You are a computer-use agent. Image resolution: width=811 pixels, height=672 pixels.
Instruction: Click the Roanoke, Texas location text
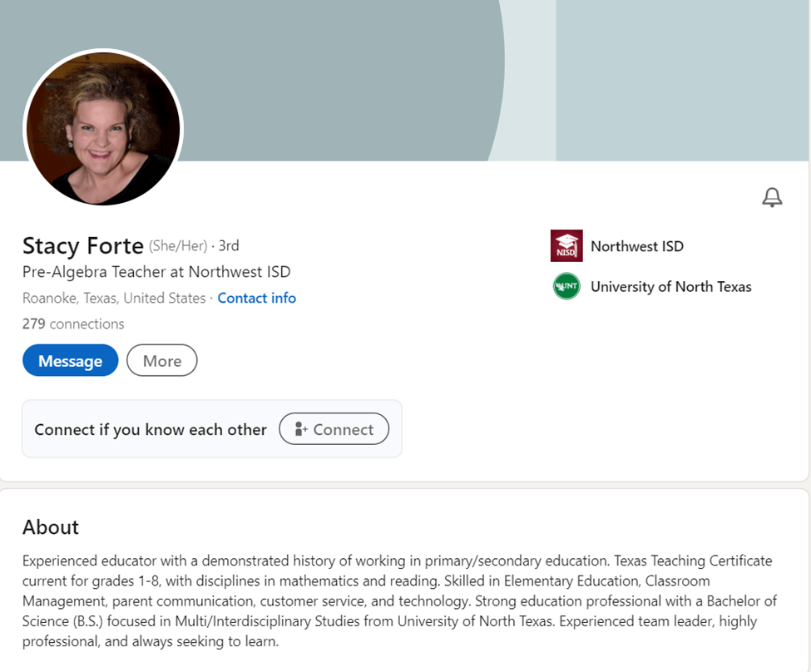(x=114, y=298)
